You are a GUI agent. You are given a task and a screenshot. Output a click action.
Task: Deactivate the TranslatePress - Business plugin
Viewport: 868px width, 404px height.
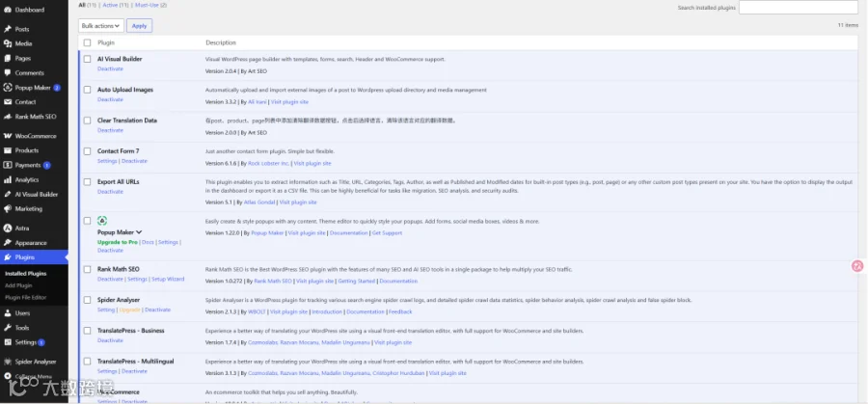(110, 340)
